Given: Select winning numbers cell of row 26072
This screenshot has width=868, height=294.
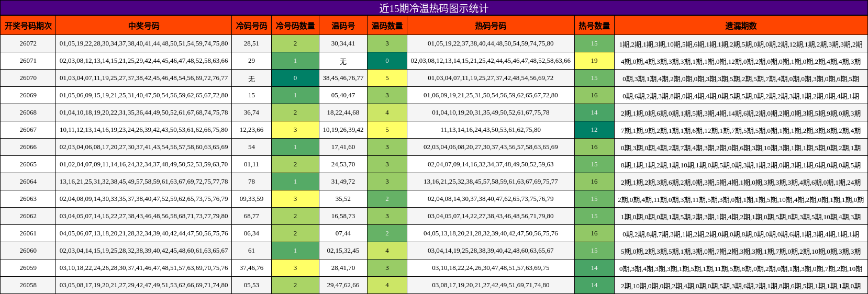Looking at the screenshot, I should tap(143, 43).
